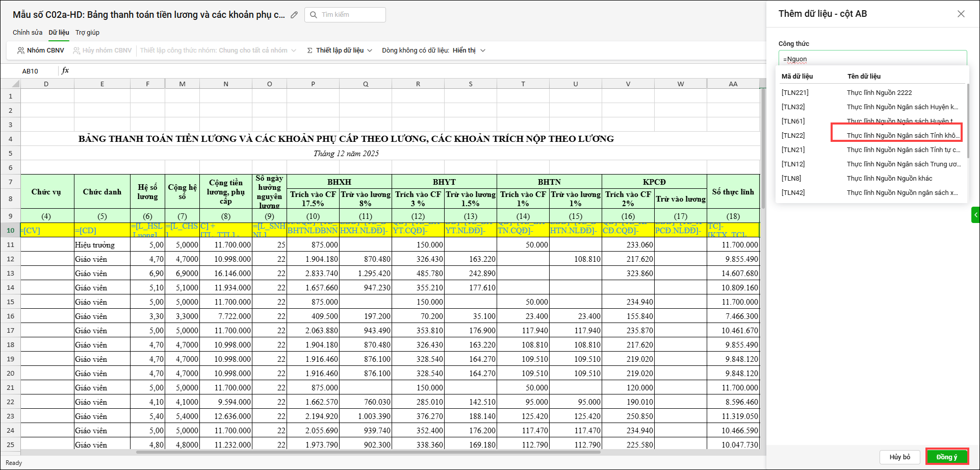Click the fx formula icon
This screenshot has height=470, width=980.
[x=65, y=70]
